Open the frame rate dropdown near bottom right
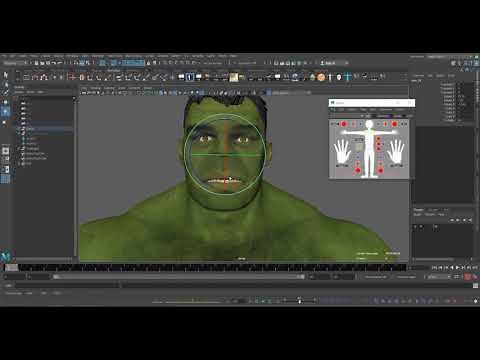The height and width of the screenshot is (360, 480). [x=439, y=277]
